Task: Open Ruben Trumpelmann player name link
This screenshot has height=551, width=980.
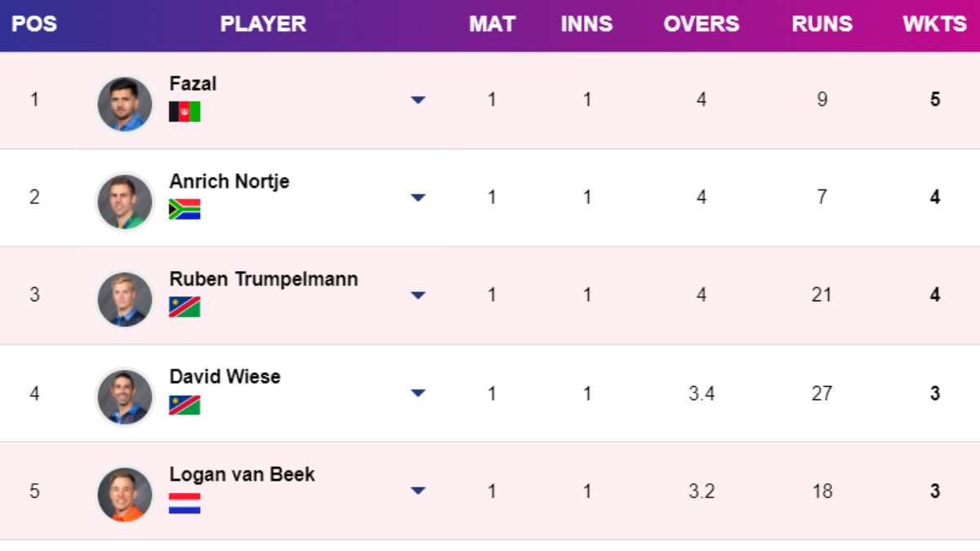Action: (264, 279)
